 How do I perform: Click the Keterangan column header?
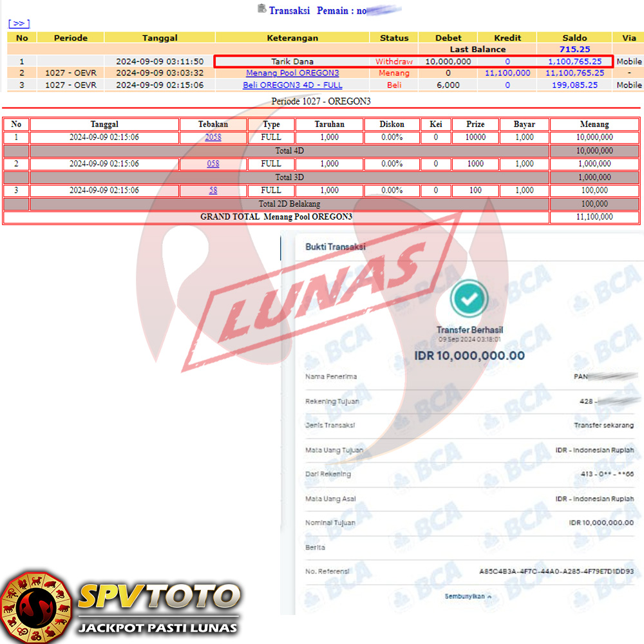click(292, 38)
